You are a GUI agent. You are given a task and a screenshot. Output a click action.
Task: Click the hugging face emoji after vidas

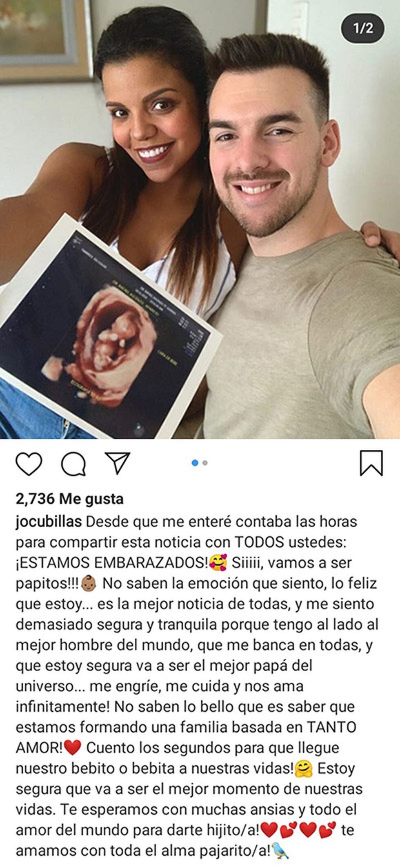303,768
